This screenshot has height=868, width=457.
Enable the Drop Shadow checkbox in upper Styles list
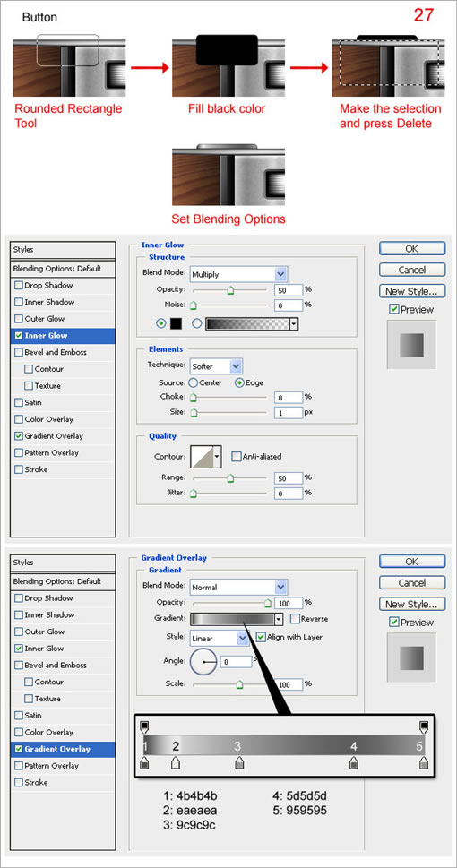pyautogui.click(x=19, y=286)
